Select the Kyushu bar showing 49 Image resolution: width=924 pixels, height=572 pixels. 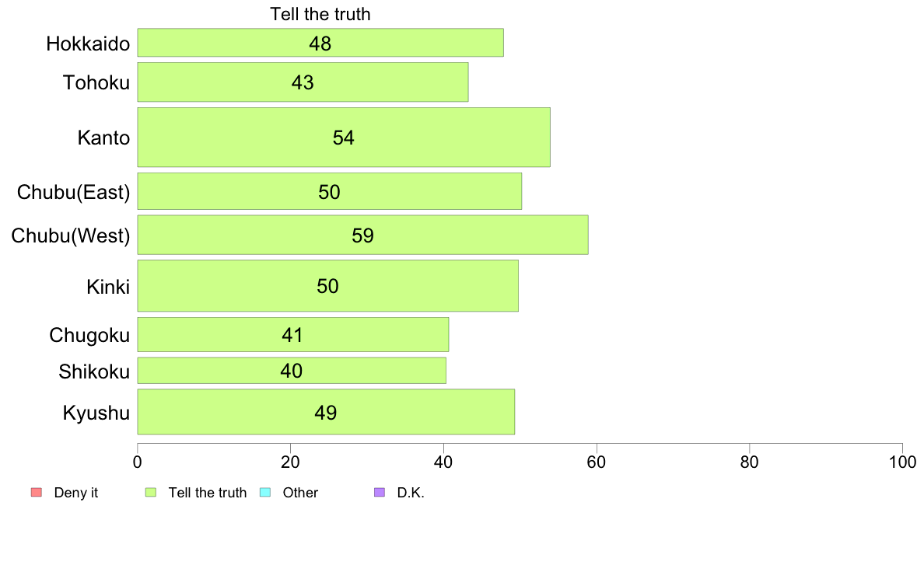point(326,412)
